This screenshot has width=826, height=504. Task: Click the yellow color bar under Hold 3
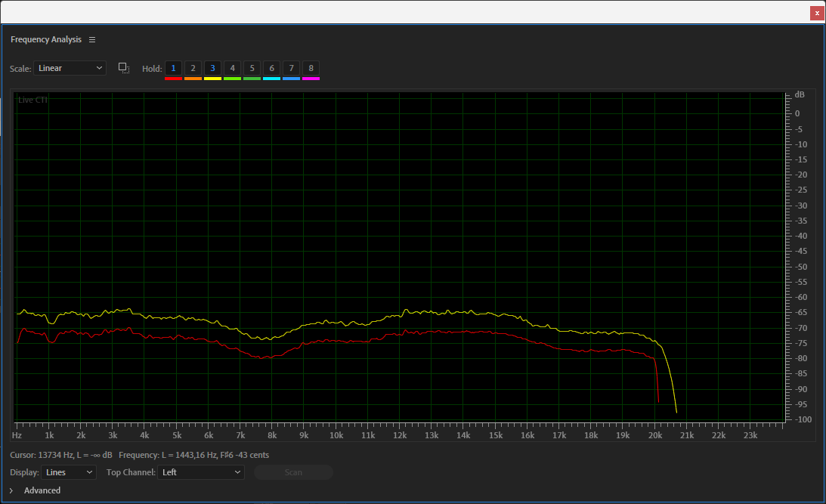[x=212, y=78]
